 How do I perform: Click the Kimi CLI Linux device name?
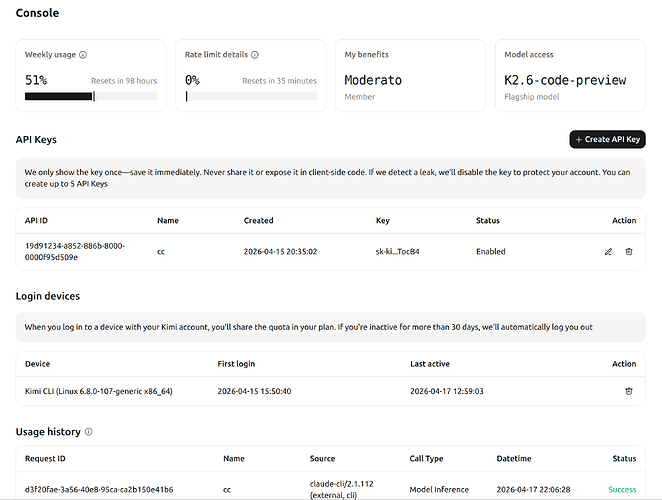coord(99,391)
